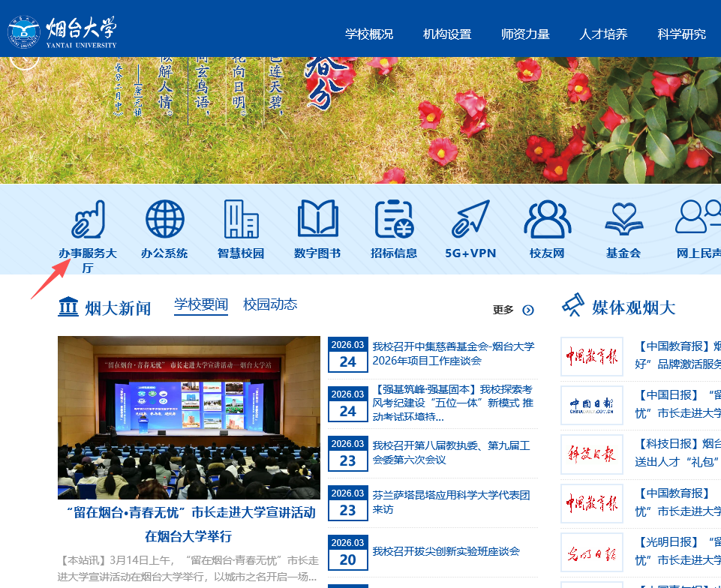Select 师资力量 in the top navigation
Viewport: 721px width, 588px height.
click(525, 34)
